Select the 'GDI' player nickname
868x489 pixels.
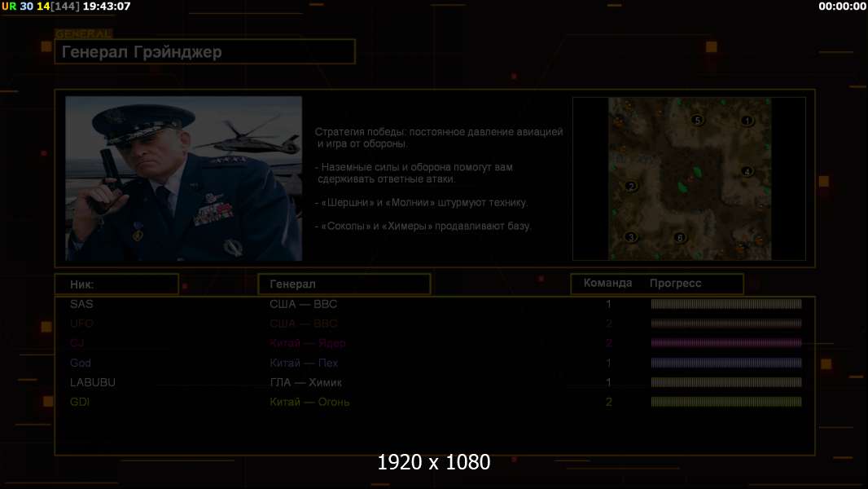pyautogui.click(x=80, y=402)
